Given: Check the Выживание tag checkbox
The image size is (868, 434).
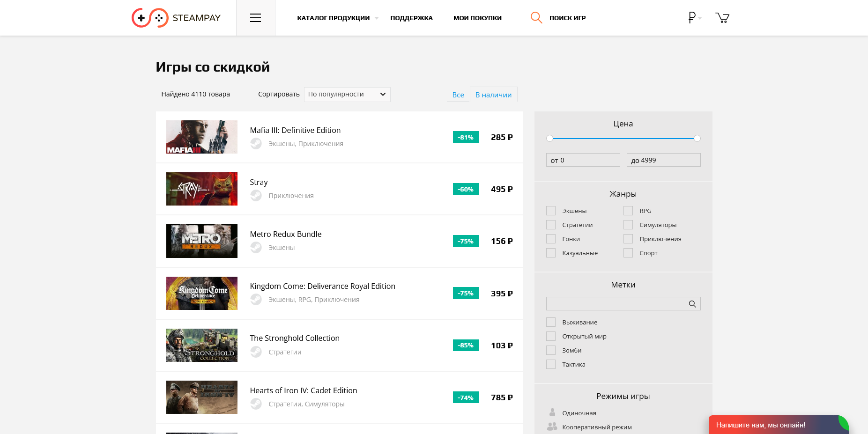Looking at the screenshot, I should tap(551, 322).
